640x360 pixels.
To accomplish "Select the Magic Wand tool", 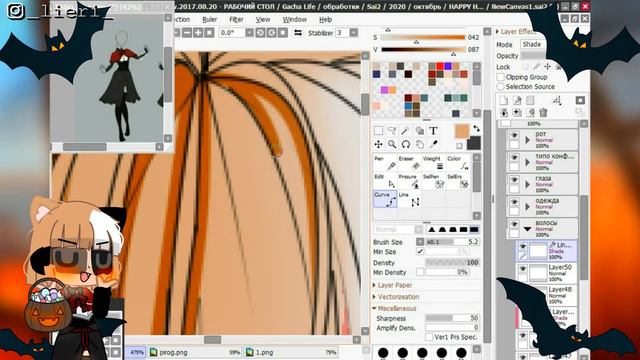I will [x=405, y=131].
